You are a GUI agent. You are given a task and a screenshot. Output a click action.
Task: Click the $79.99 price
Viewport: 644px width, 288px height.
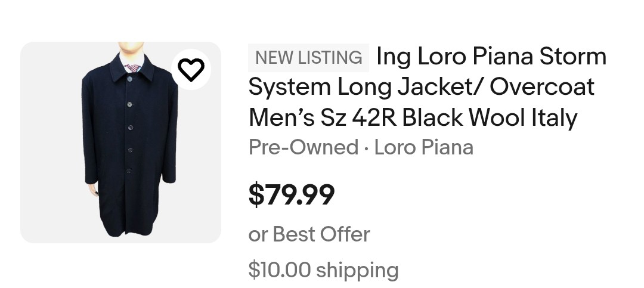click(292, 194)
